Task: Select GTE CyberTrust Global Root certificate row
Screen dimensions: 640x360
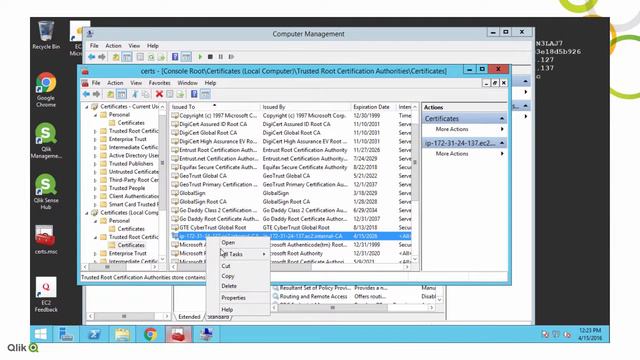Action: [291, 227]
